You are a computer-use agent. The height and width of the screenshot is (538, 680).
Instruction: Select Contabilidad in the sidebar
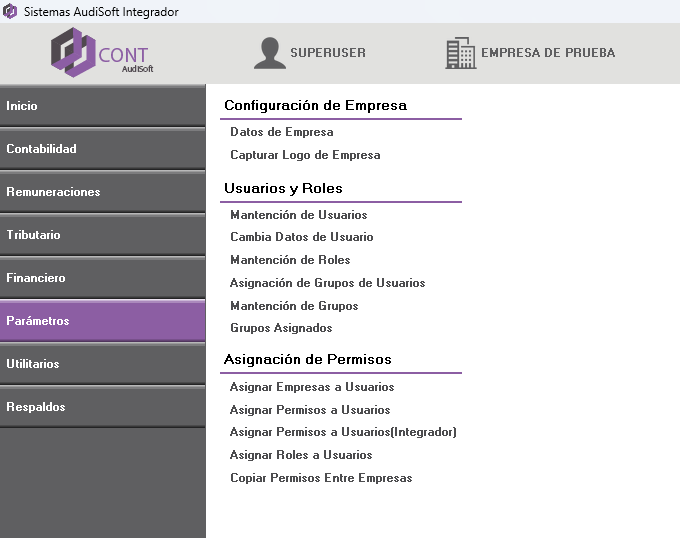click(x=102, y=149)
